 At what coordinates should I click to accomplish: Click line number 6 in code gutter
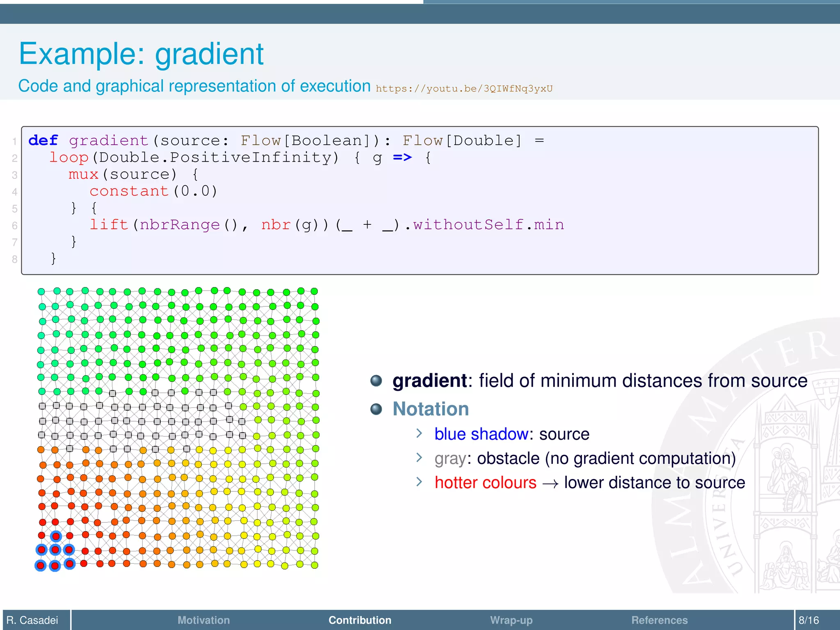pos(15,226)
